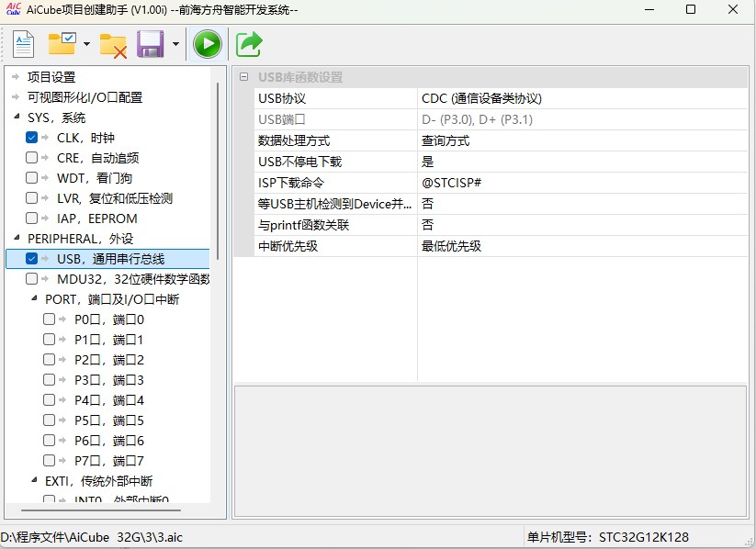The width and height of the screenshot is (756, 549).
Task: Open the dropdown arrow beside save icon
Action: pos(175,44)
